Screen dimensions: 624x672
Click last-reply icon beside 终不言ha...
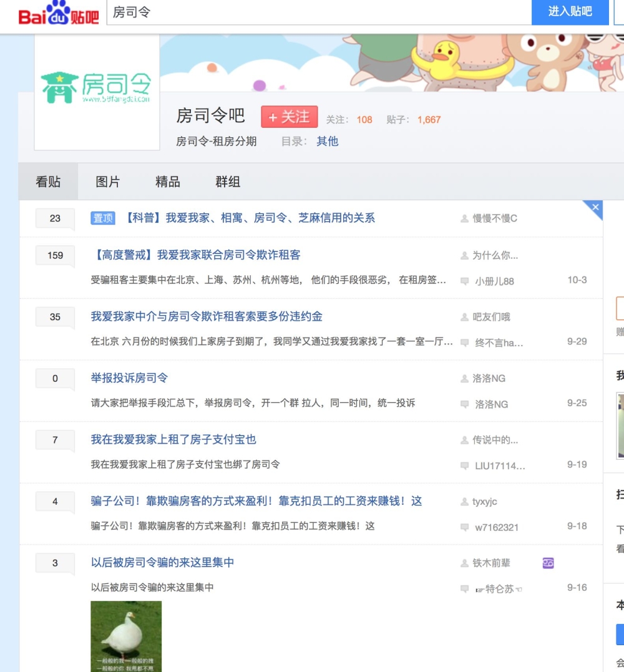pos(464,343)
